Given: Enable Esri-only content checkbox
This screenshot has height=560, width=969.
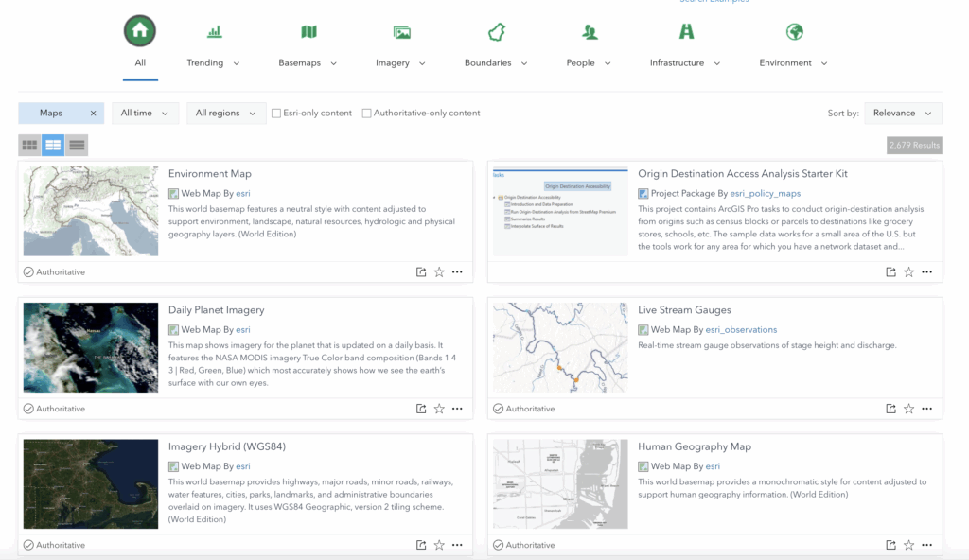Looking at the screenshot, I should coord(276,114).
